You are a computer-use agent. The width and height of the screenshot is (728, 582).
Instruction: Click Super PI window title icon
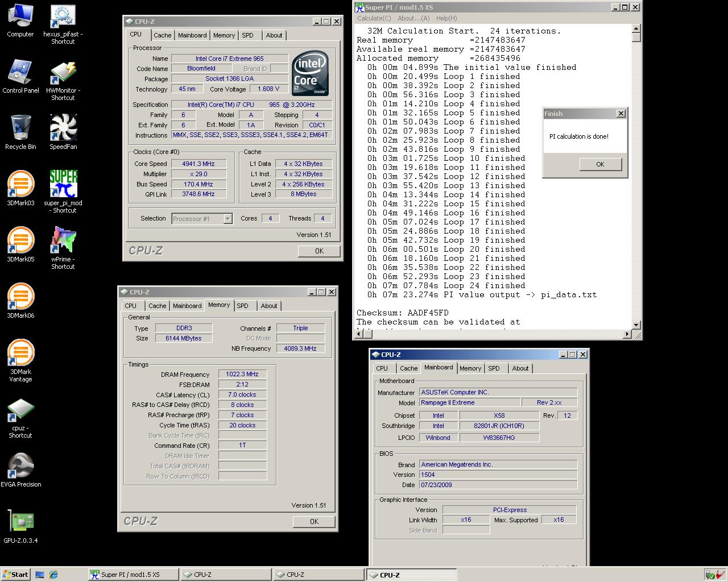(x=359, y=7)
